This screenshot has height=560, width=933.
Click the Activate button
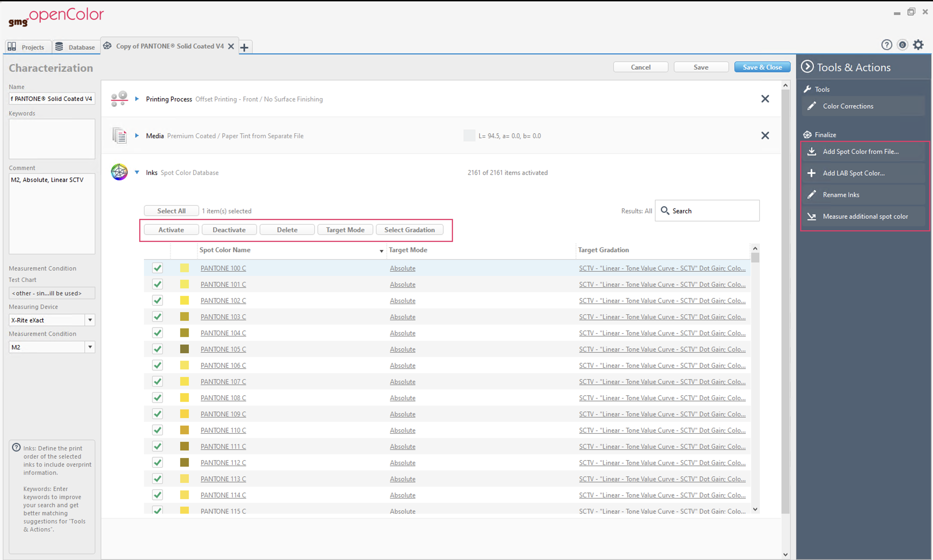[x=171, y=230]
